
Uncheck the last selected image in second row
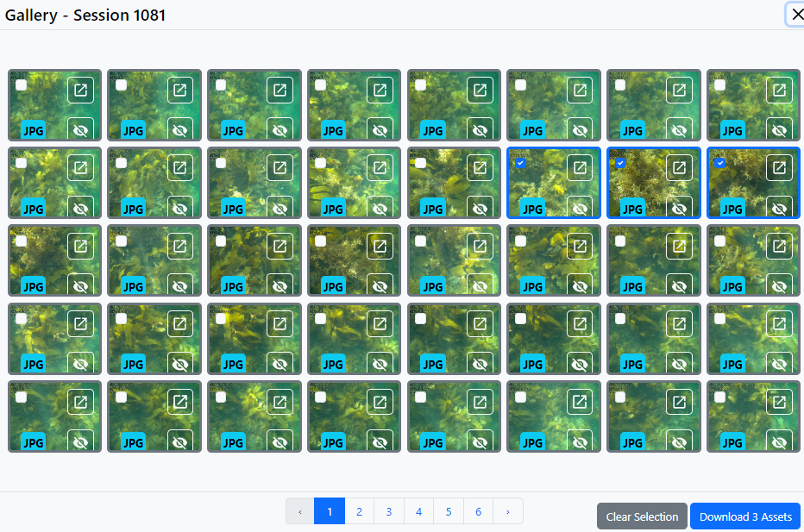[x=720, y=163]
